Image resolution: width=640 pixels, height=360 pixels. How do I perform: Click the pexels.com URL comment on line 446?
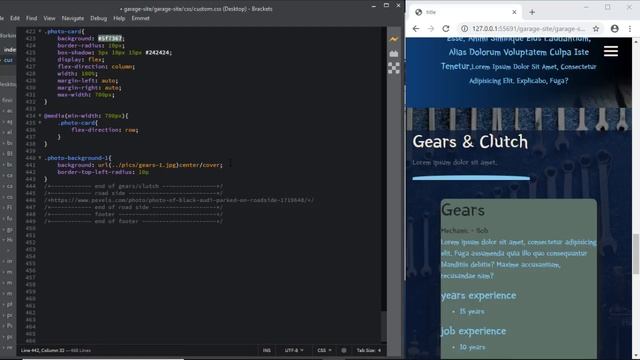click(x=179, y=200)
